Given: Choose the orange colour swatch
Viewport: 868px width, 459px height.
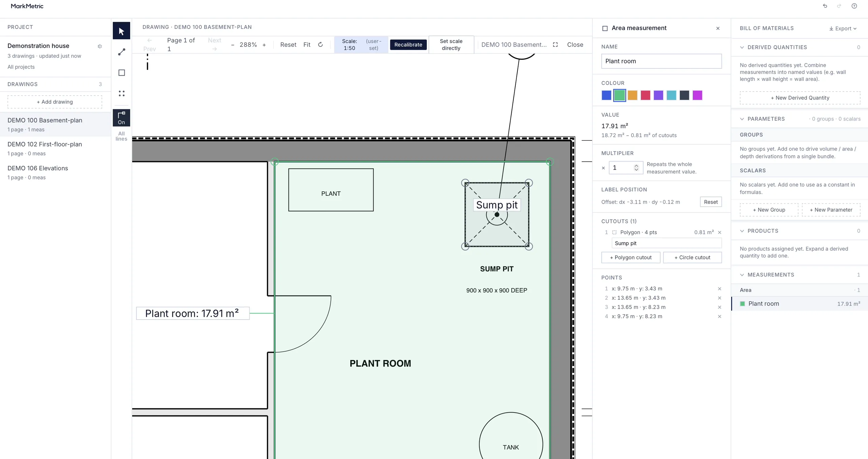Looking at the screenshot, I should 632,95.
